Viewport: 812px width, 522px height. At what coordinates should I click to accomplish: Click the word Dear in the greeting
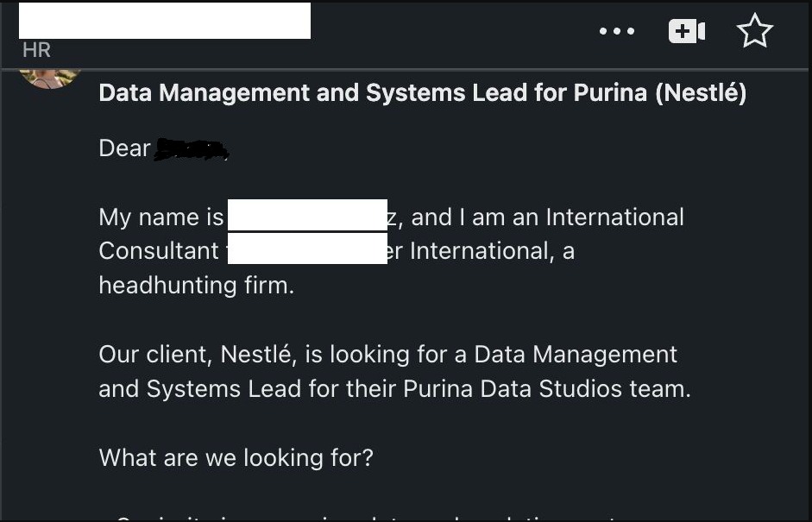pos(125,148)
